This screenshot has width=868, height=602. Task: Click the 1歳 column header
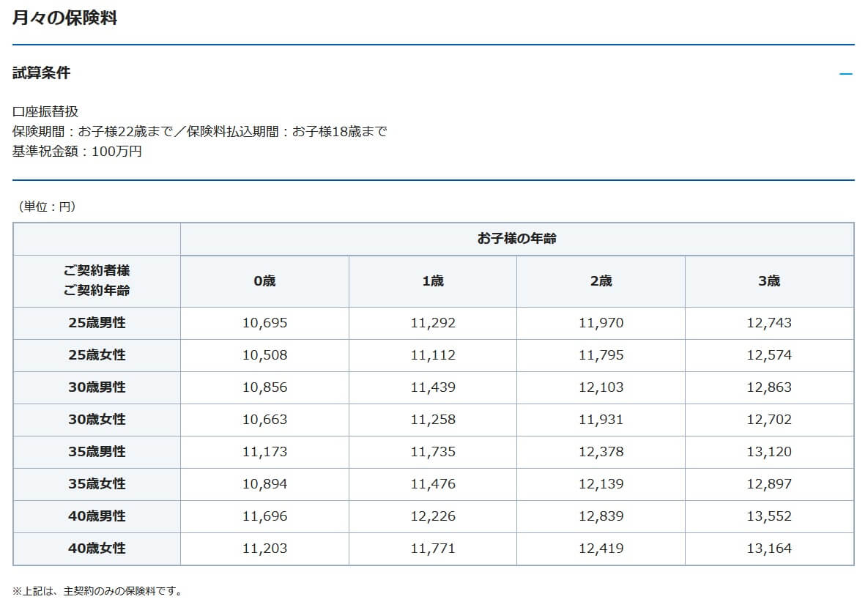(x=432, y=281)
